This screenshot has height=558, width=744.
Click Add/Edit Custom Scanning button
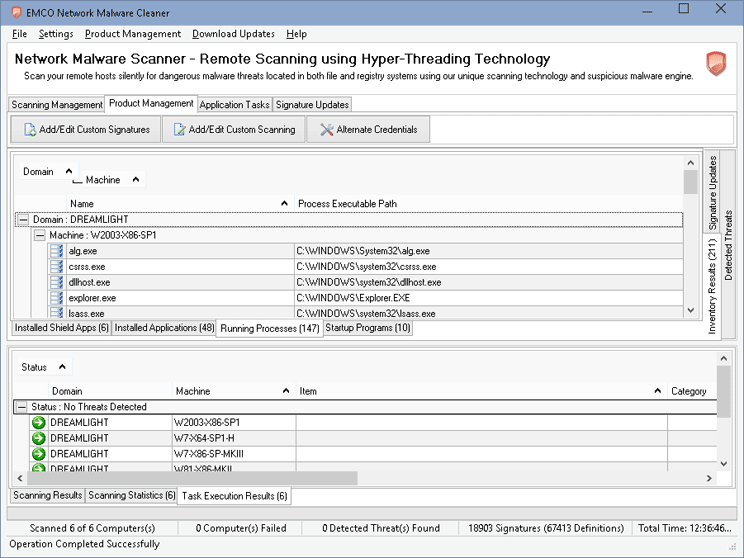(x=234, y=130)
